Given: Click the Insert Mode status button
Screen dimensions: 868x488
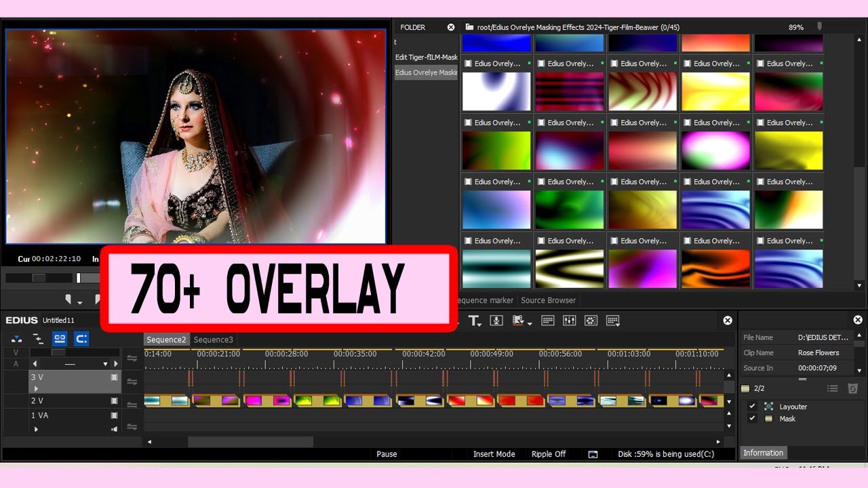Looking at the screenshot, I should [494, 454].
